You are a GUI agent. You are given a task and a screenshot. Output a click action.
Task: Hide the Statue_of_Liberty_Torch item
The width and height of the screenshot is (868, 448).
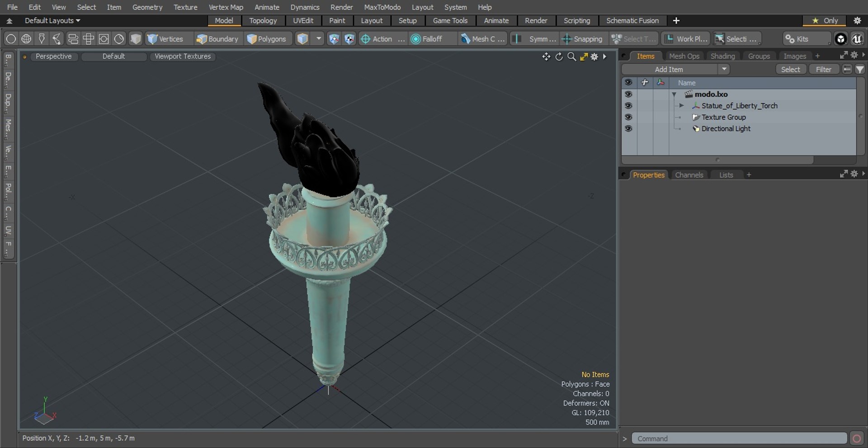[628, 105]
